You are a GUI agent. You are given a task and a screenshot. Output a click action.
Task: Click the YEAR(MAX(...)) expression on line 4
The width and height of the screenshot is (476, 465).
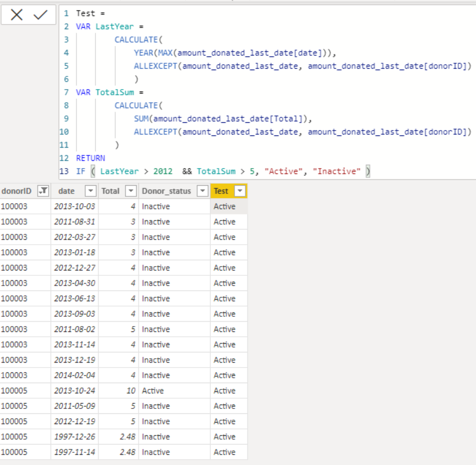point(235,53)
